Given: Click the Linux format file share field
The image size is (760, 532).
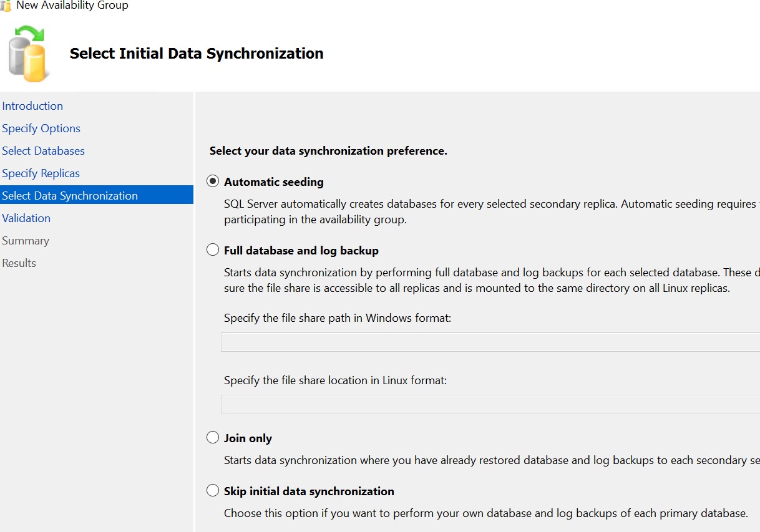Looking at the screenshot, I should [490, 405].
